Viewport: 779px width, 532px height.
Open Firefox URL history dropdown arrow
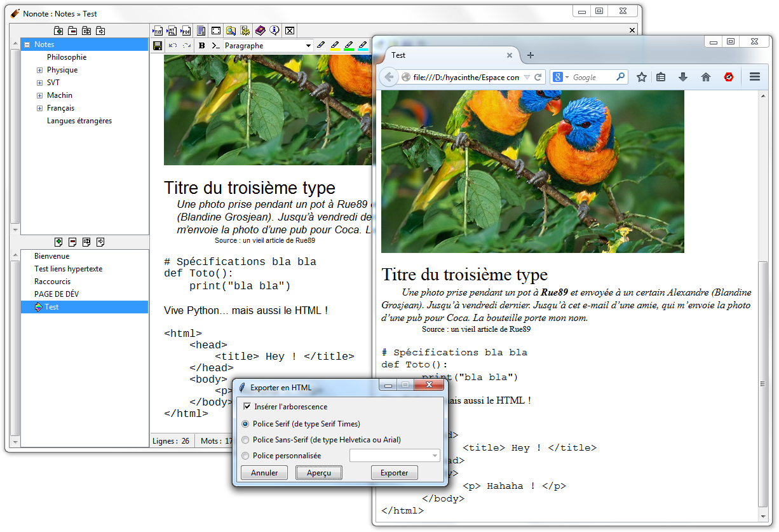526,77
